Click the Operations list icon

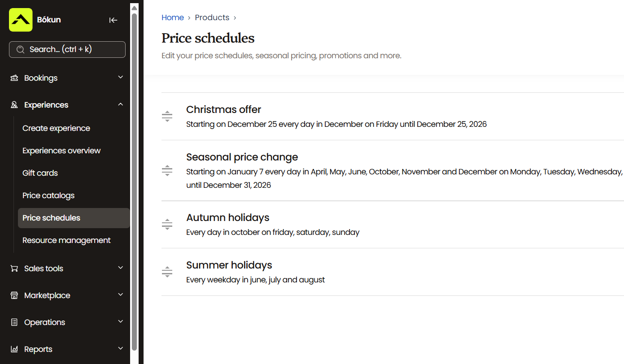click(x=14, y=322)
